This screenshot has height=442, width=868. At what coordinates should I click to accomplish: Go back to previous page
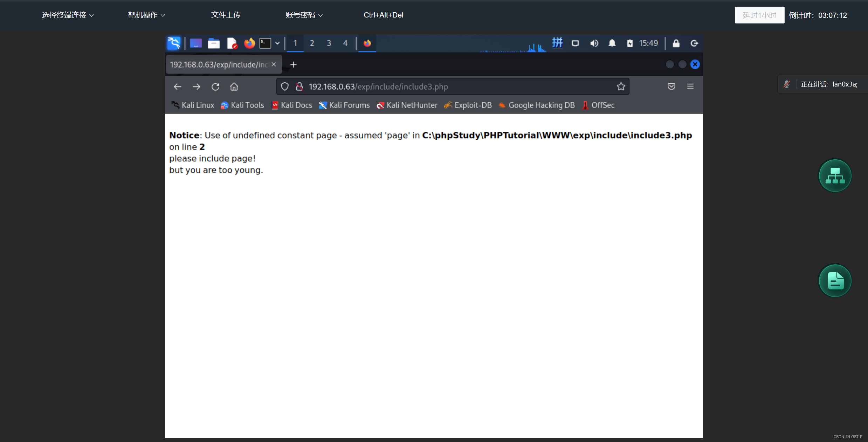click(x=178, y=87)
